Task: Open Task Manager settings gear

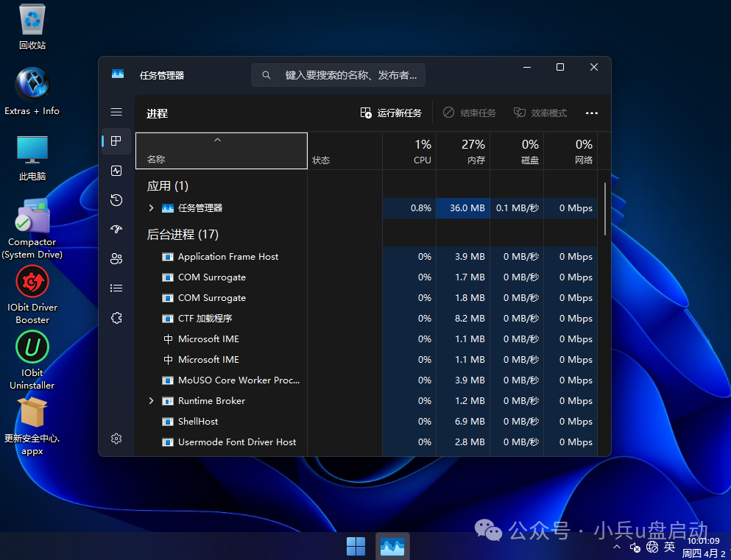Action: point(116,439)
